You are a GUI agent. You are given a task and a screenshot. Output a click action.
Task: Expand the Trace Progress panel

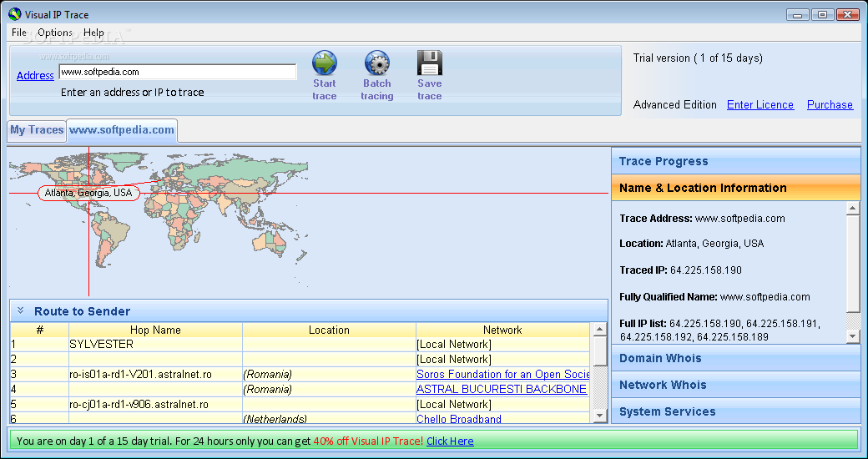[735, 161]
